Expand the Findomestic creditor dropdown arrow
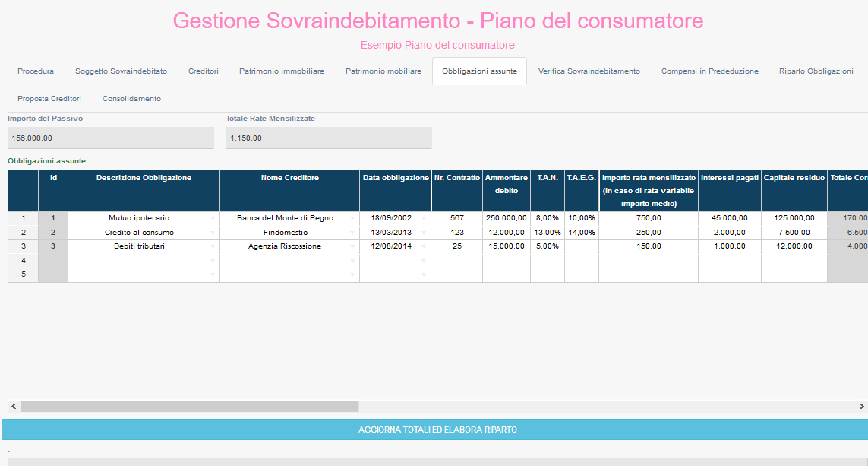 [352, 233]
